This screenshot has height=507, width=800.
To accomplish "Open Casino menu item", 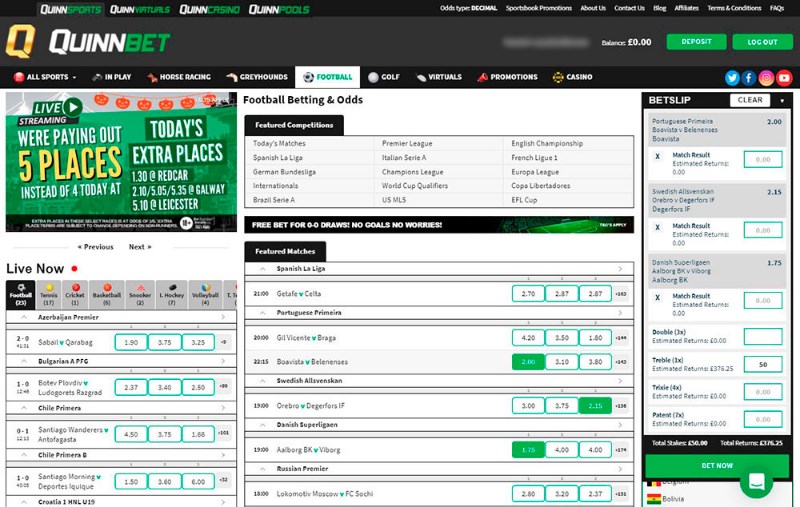I will (x=572, y=77).
